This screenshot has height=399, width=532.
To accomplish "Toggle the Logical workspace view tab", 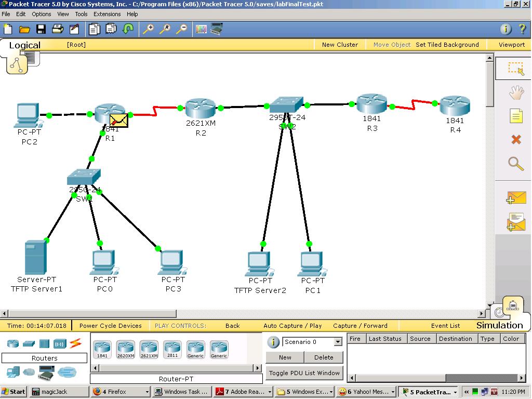I will [24, 45].
